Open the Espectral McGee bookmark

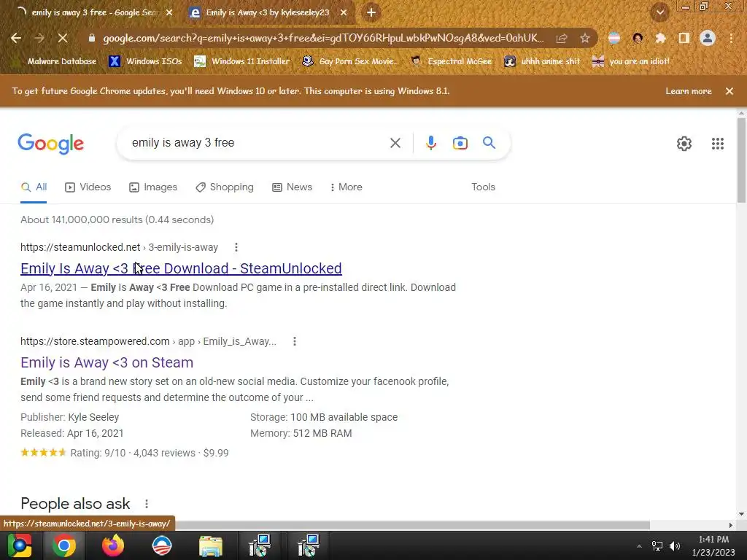pyautogui.click(x=452, y=61)
